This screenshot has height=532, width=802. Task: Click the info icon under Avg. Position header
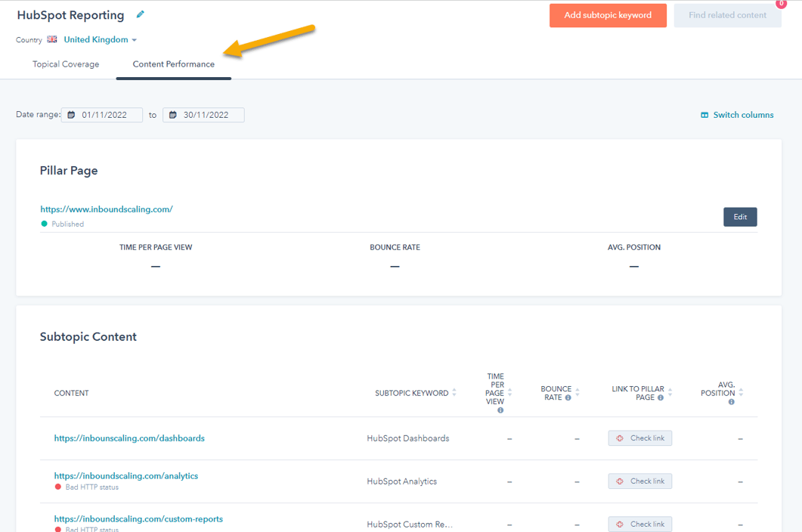(730, 403)
